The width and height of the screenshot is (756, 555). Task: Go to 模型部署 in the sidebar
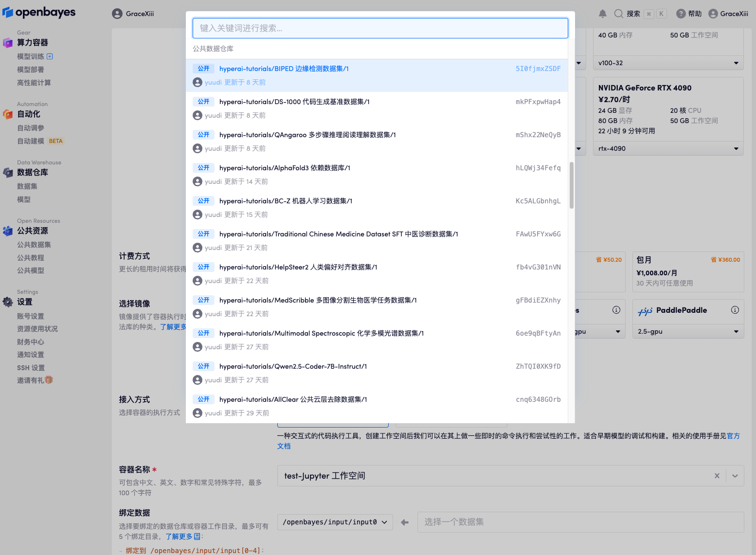coord(31,70)
